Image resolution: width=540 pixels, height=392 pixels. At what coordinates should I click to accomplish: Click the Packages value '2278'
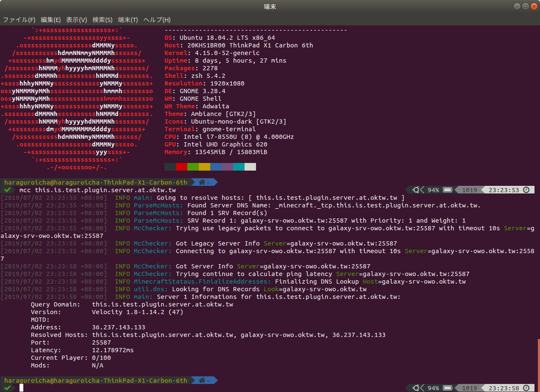click(x=210, y=68)
